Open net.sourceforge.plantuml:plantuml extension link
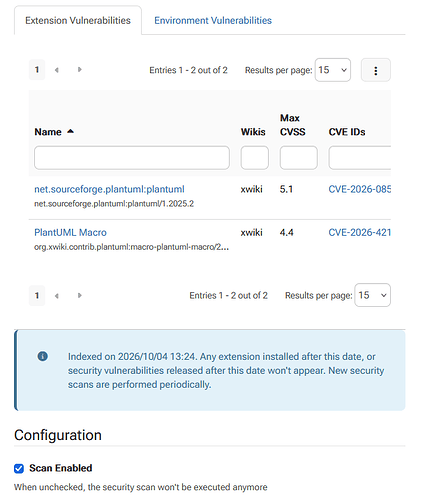 point(109,189)
